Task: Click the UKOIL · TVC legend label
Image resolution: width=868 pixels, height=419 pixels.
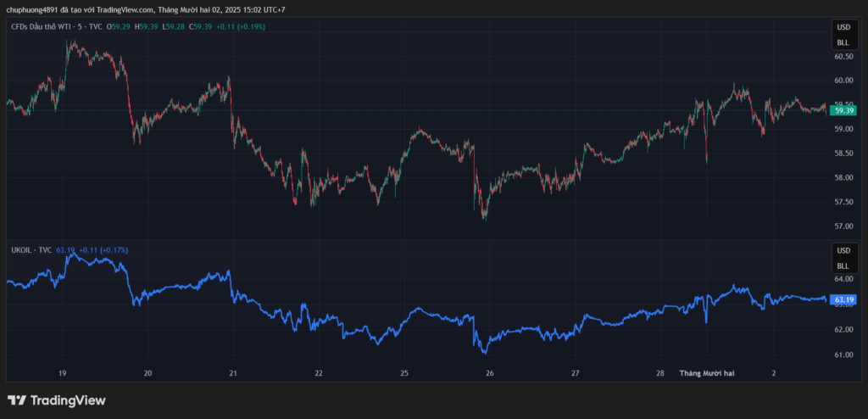Action: [x=30, y=250]
